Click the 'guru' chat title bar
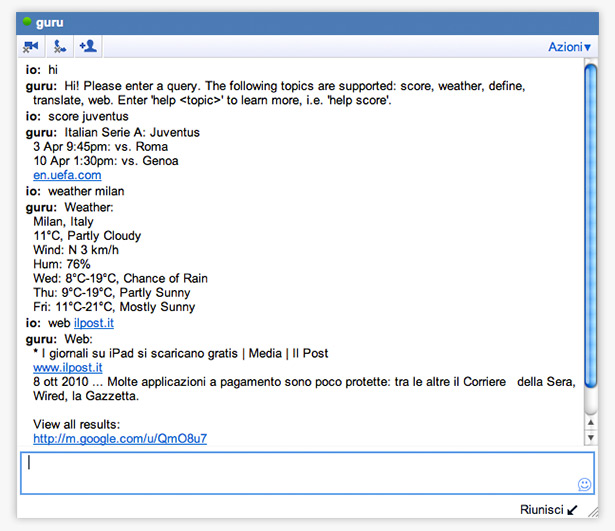The width and height of the screenshot is (615, 531). point(300,21)
